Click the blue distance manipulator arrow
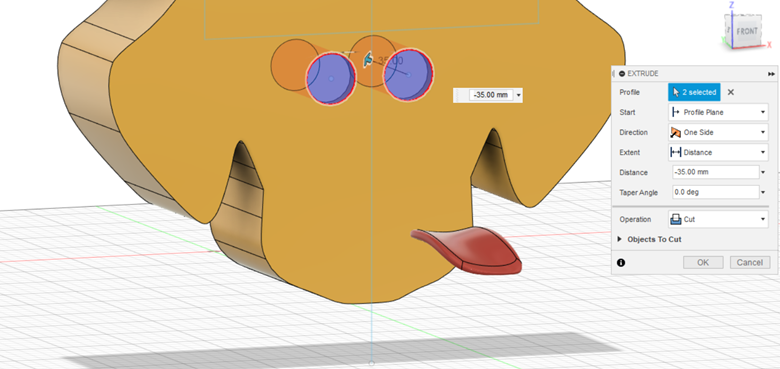 [x=368, y=60]
